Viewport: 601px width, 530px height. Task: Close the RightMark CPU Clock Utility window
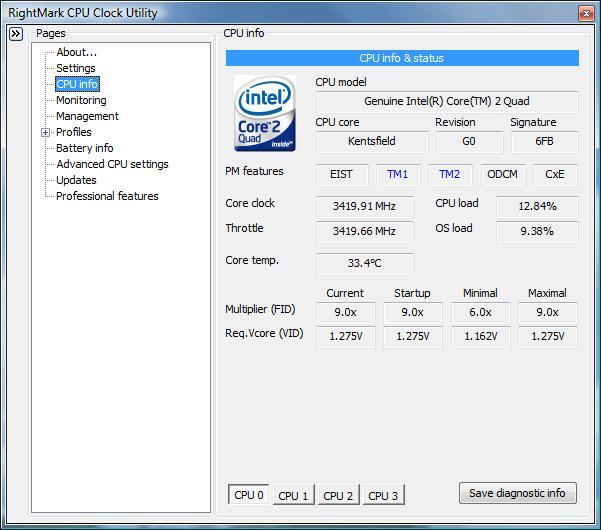coord(586,14)
